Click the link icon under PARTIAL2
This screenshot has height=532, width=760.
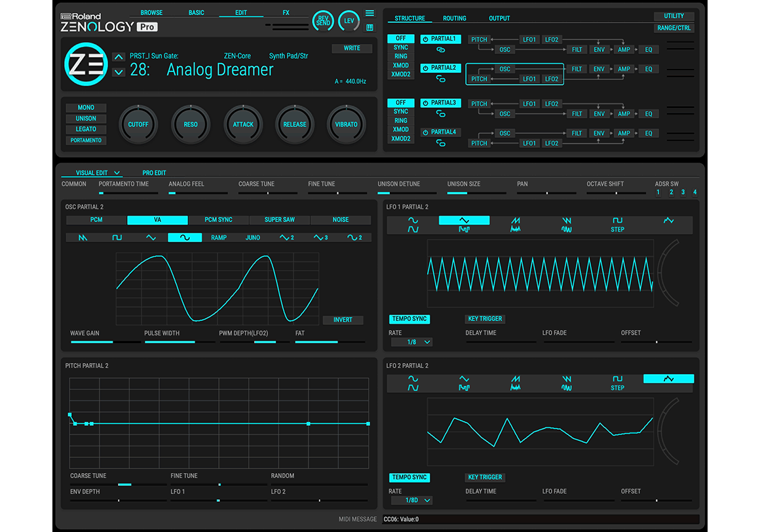point(440,79)
